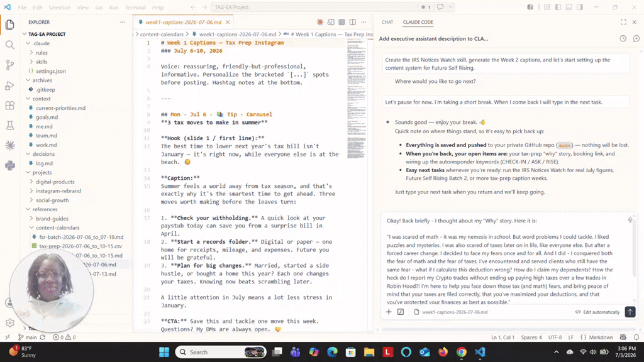
Task: Change language mode from Markdown
Action: pyautogui.click(x=601, y=337)
